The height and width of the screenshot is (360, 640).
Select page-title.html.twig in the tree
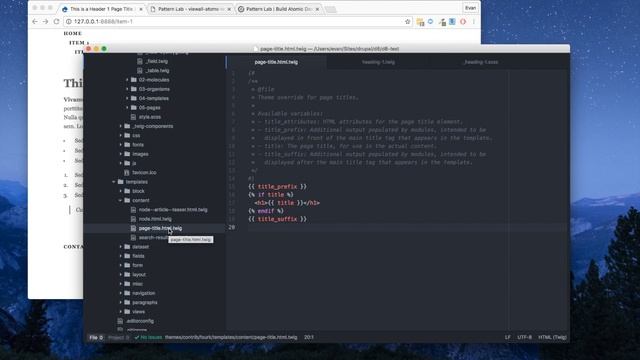click(x=160, y=228)
